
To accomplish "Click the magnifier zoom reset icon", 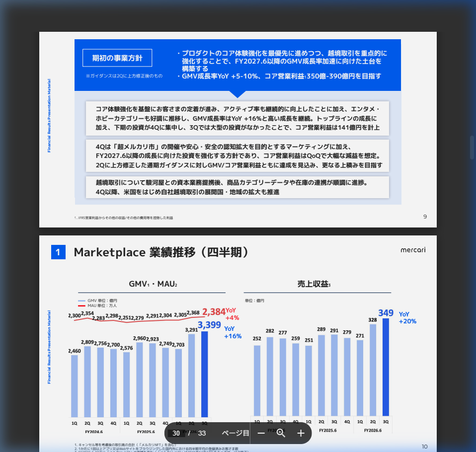I will click(x=281, y=433).
